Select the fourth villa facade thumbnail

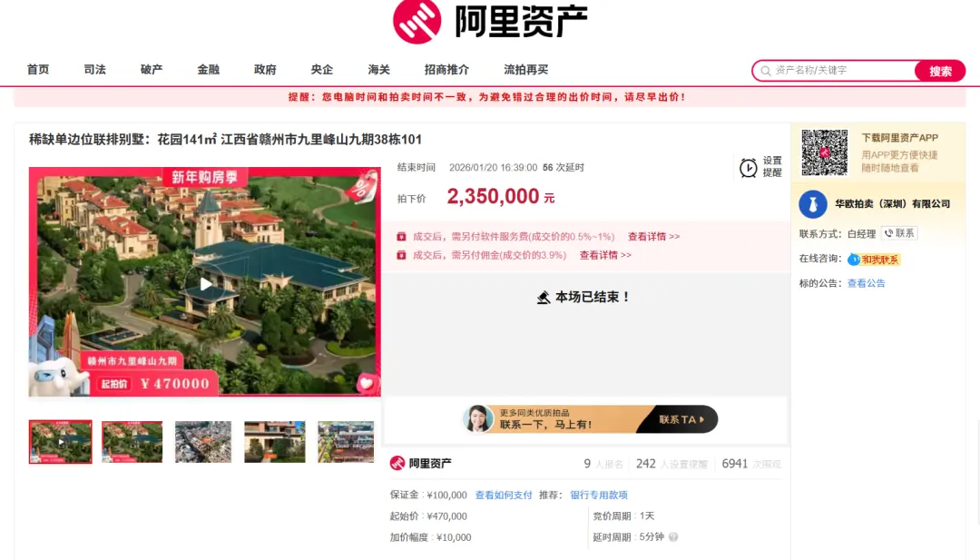tap(274, 442)
